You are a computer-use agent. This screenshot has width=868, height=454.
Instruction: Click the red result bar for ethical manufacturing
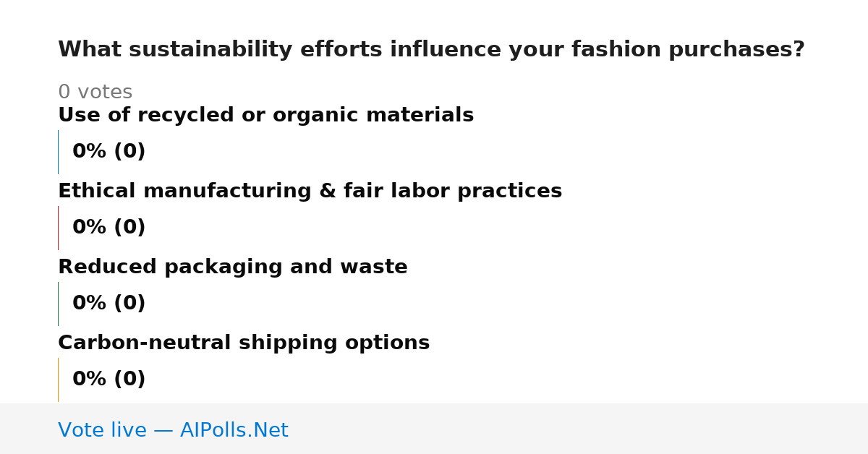tap(58, 228)
